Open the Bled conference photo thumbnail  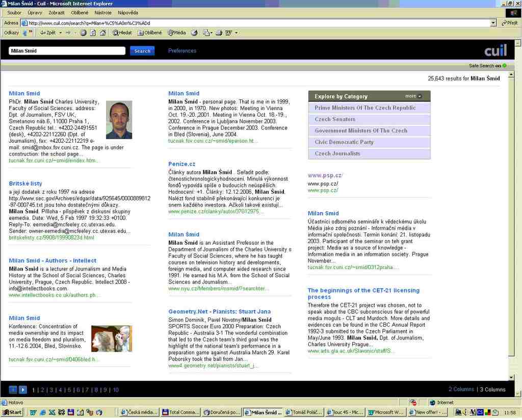point(112,338)
